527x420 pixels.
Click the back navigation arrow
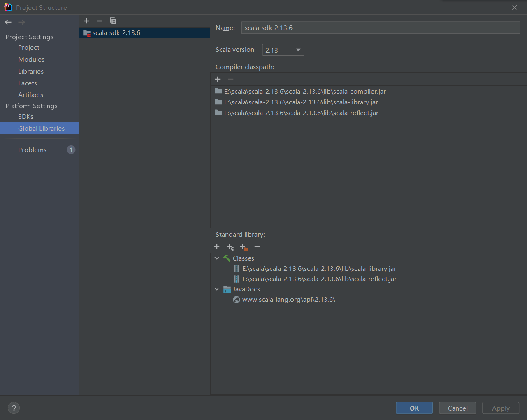pyautogui.click(x=8, y=22)
